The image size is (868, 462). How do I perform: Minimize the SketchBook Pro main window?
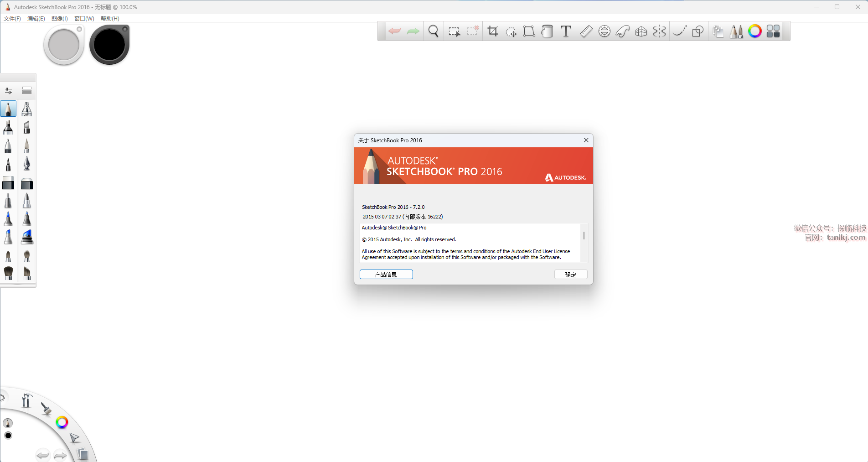816,7
